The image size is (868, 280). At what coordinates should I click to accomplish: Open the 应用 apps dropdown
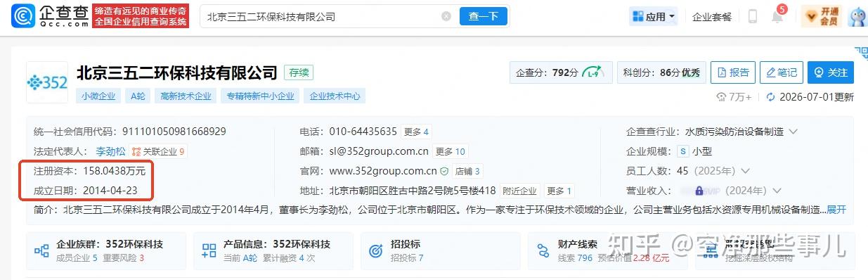tap(654, 16)
